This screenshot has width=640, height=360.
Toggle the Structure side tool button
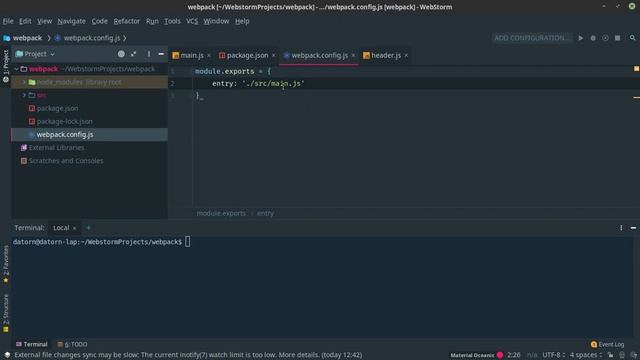pyautogui.click(x=6, y=313)
